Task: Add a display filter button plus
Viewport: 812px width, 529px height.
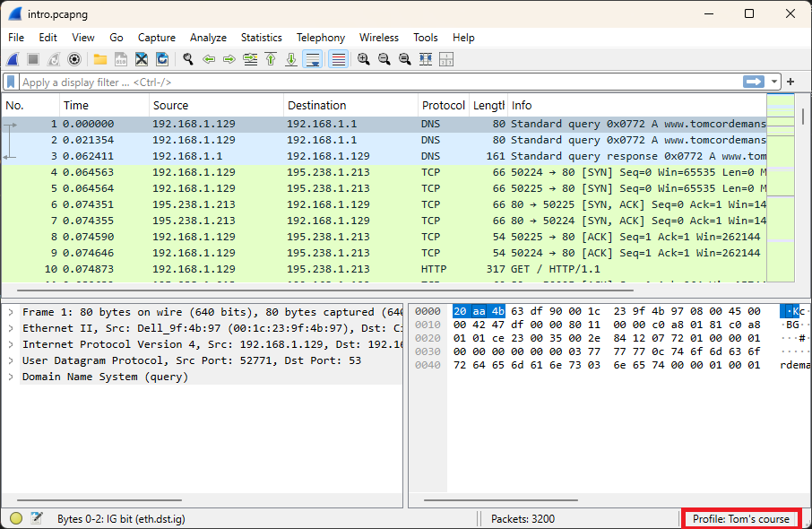Action: 790,82
